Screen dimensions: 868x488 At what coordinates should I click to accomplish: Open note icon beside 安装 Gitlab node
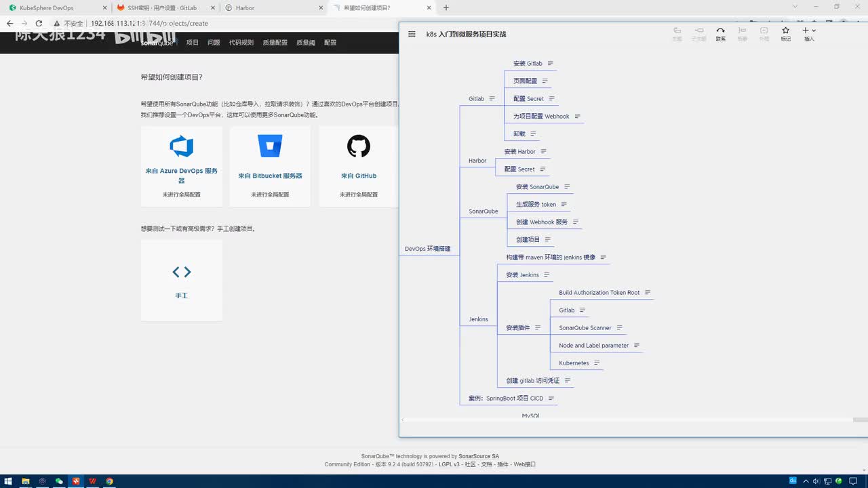[x=549, y=63]
